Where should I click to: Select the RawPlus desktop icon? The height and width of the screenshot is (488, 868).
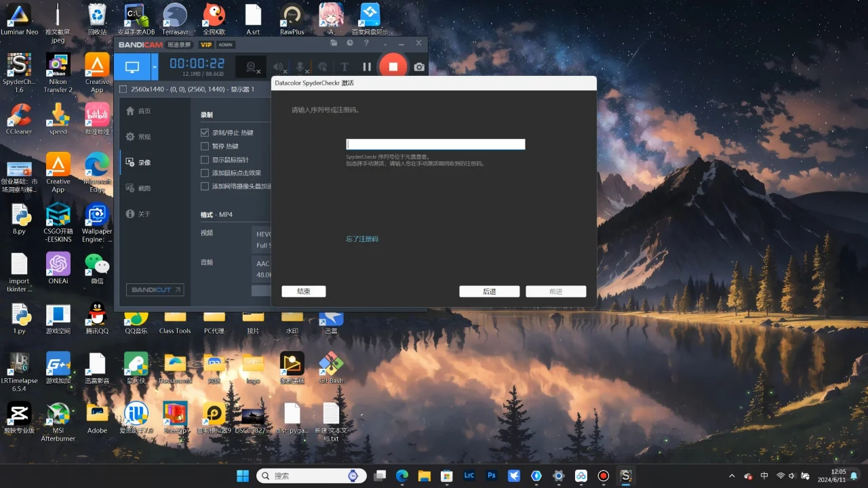click(x=292, y=20)
